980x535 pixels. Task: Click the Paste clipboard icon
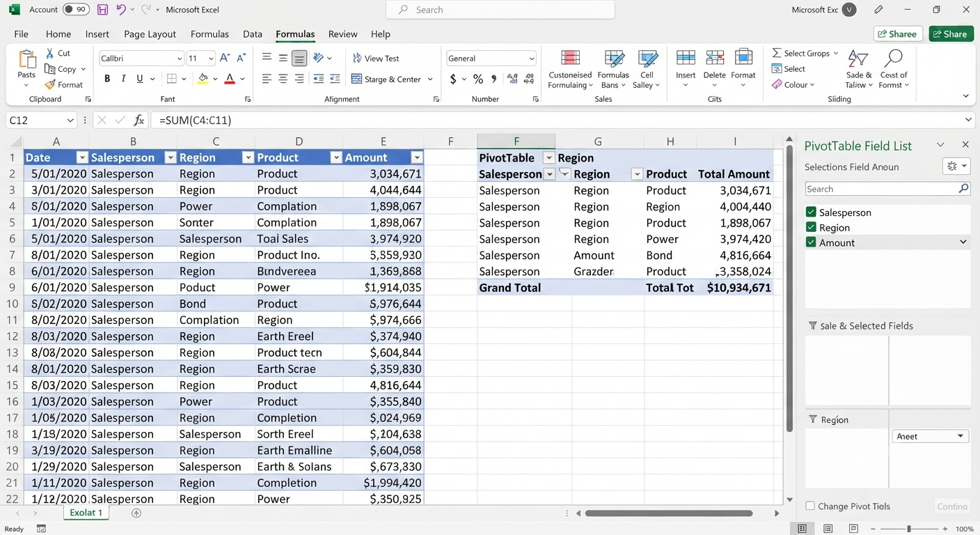[x=26, y=59]
